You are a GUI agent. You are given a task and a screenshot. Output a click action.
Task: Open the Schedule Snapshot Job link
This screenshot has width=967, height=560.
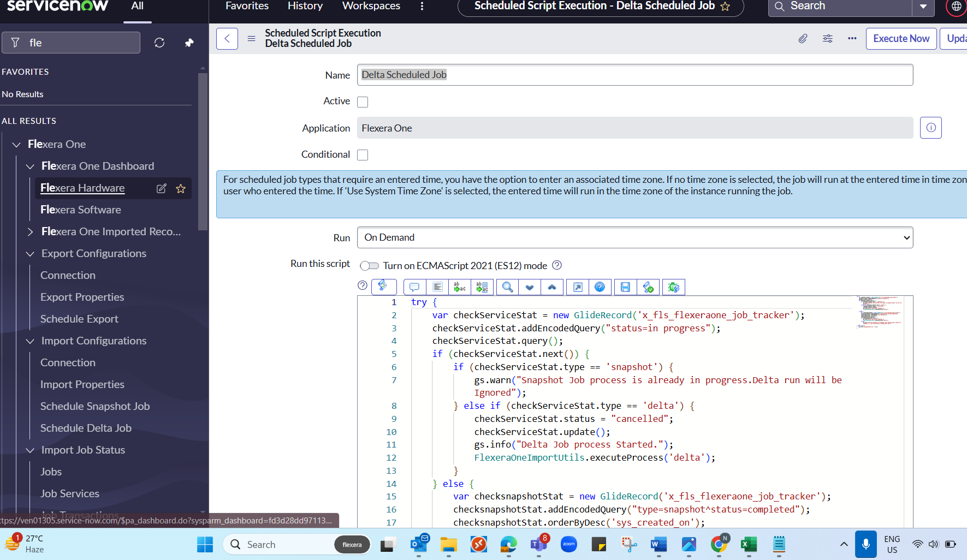[x=95, y=406]
